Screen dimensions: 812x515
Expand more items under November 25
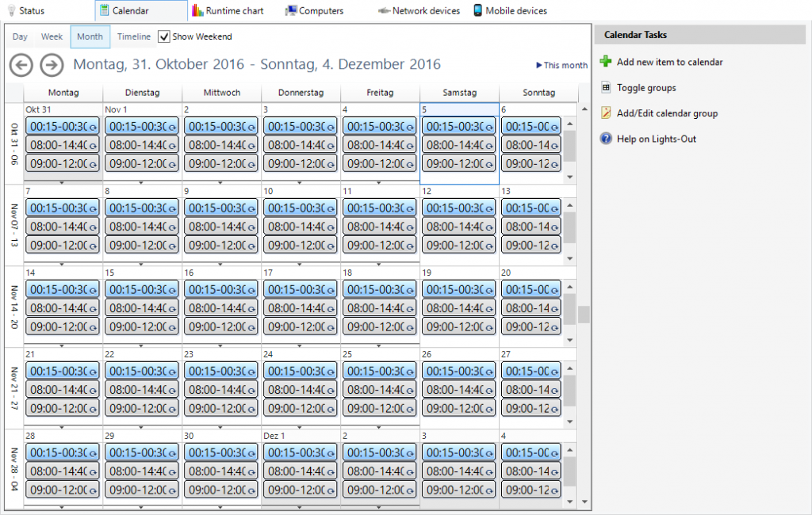click(378, 428)
